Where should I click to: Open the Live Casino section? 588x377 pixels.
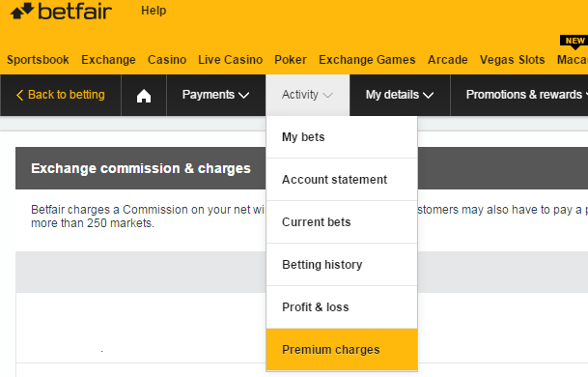coord(230,60)
